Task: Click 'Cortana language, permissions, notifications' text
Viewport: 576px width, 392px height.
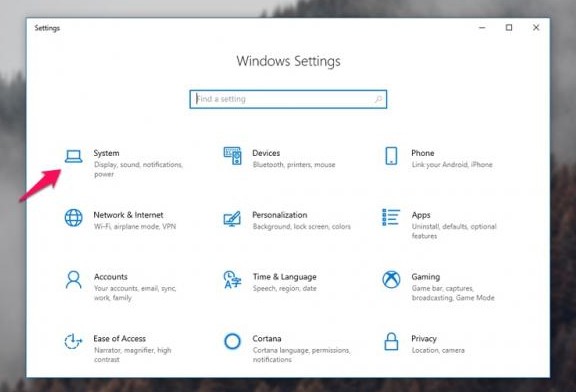Action: pyautogui.click(x=302, y=355)
